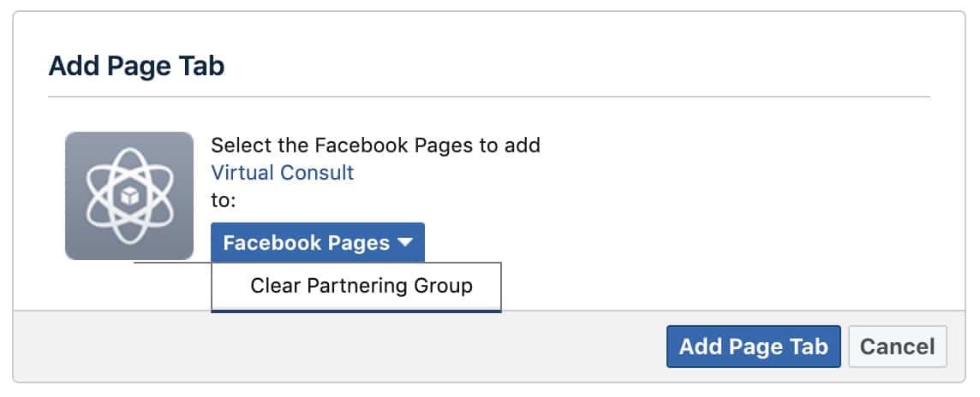Viewport: 980px width, 397px height.
Task: Open the Virtual Consult link
Action: coord(283,172)
